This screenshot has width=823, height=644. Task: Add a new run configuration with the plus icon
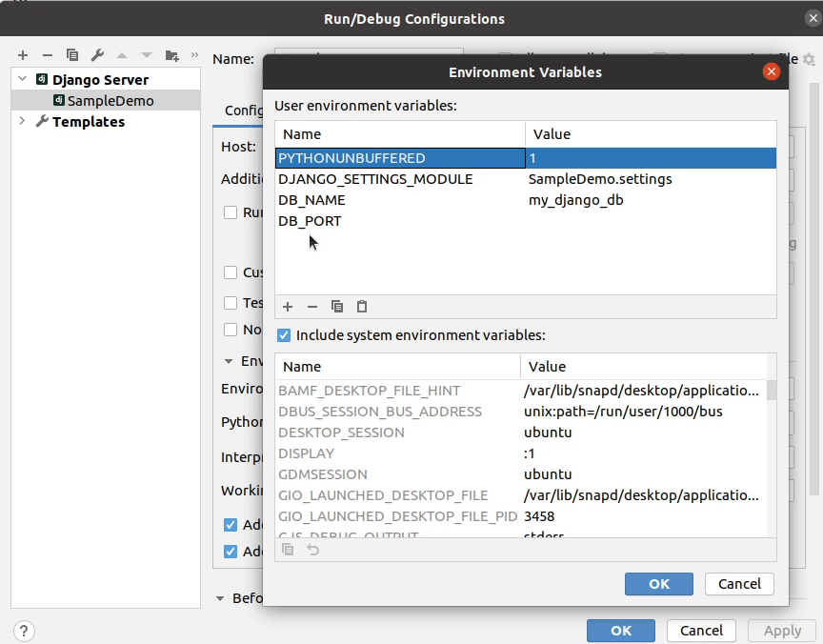pyautogui.click(x=22, y=55)
